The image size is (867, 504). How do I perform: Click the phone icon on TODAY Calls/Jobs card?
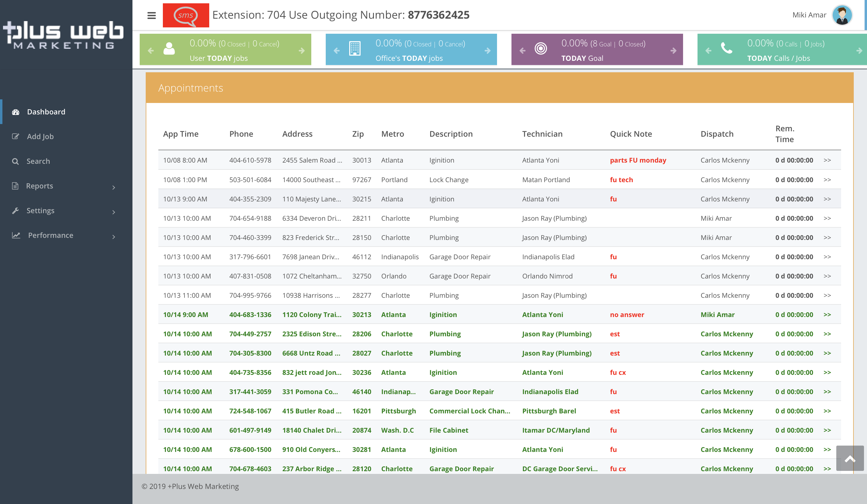coord(727,49)
